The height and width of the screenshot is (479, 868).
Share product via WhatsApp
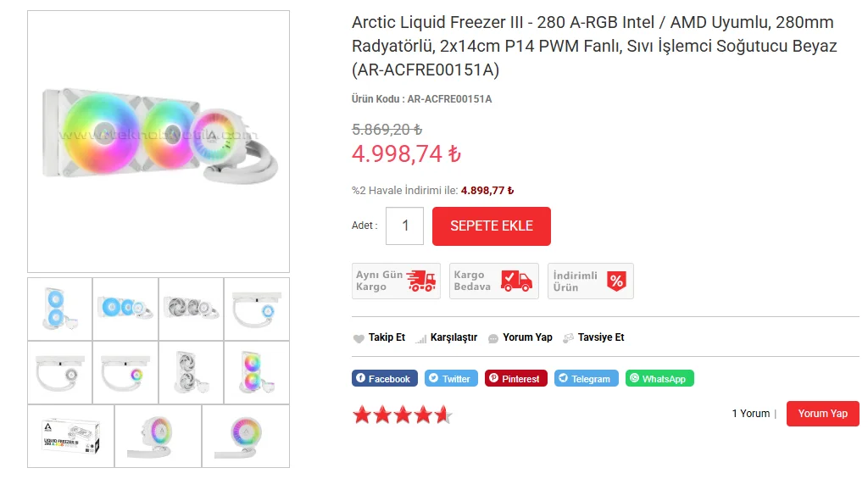(x=659, y=379)
